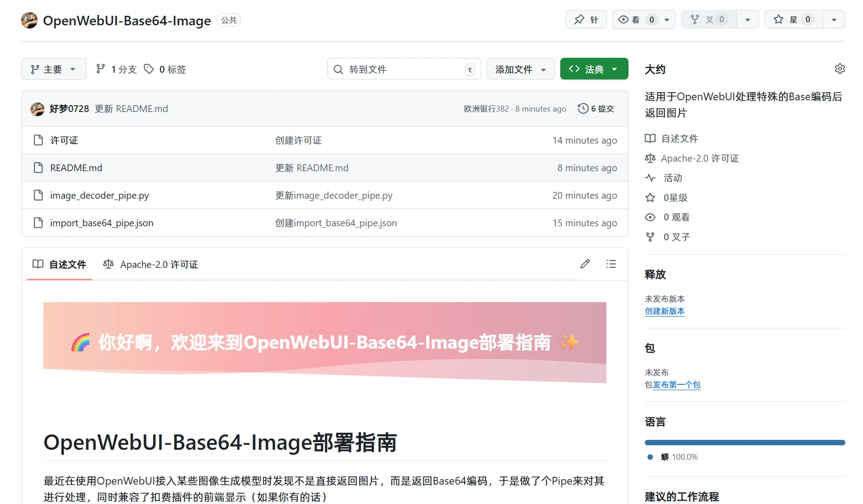
Task: Switch to the Apache-2.0 许可证 tab
Action: pyautogui.click(x=151, y=264)
